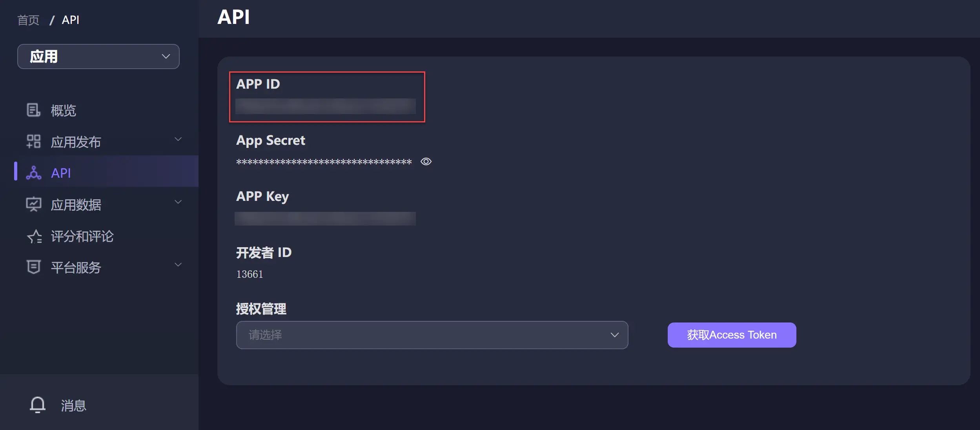Select API in the breadcrumb trail

pos(70,19)
